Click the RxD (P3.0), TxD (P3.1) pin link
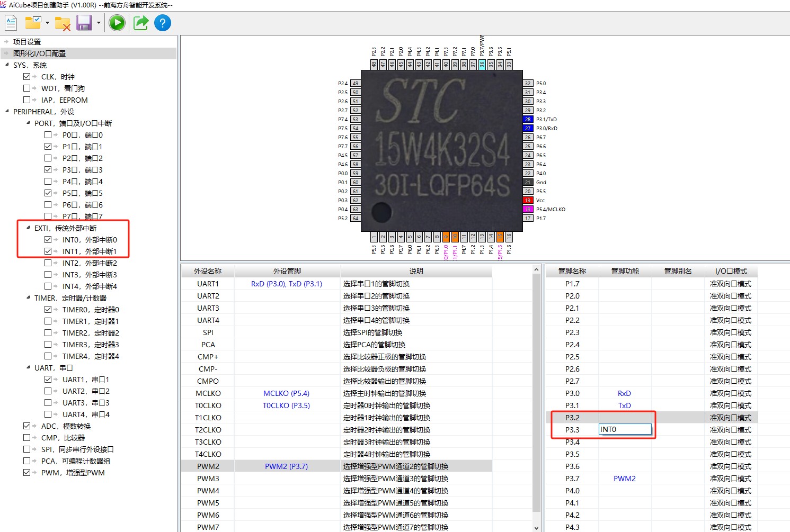Image resolution: width=790 pixels, height=532 pixels. point(287,284)
